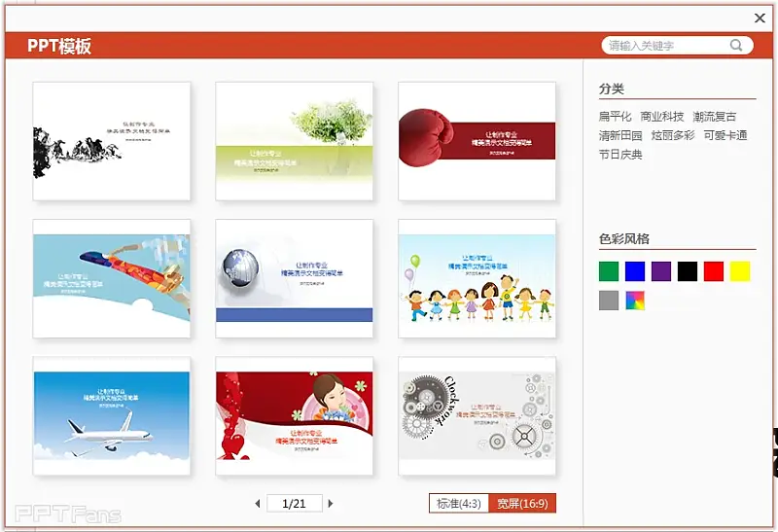Filter by 清新田园 category
This screenshot has height=532, width=778.
click(620, 135)
